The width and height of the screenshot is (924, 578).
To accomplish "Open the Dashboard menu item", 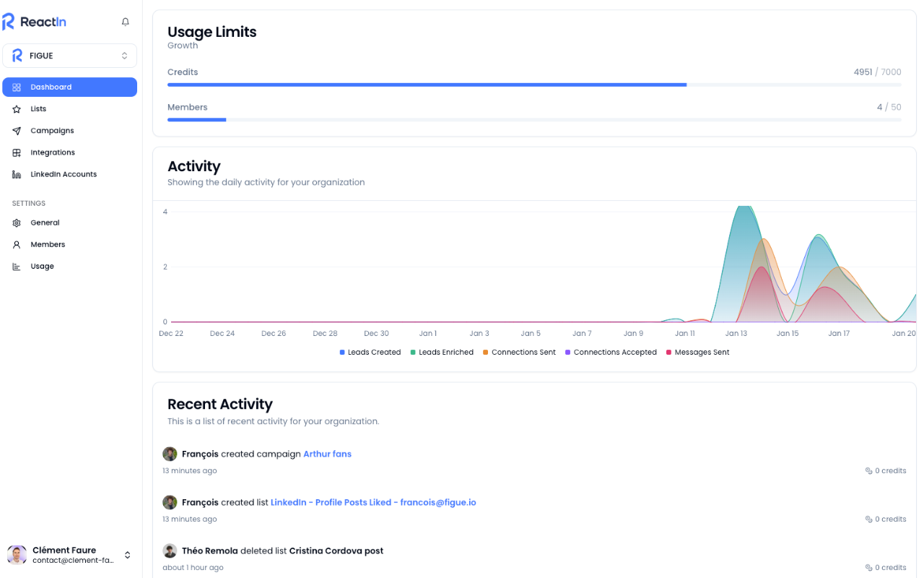I will 69,87.
